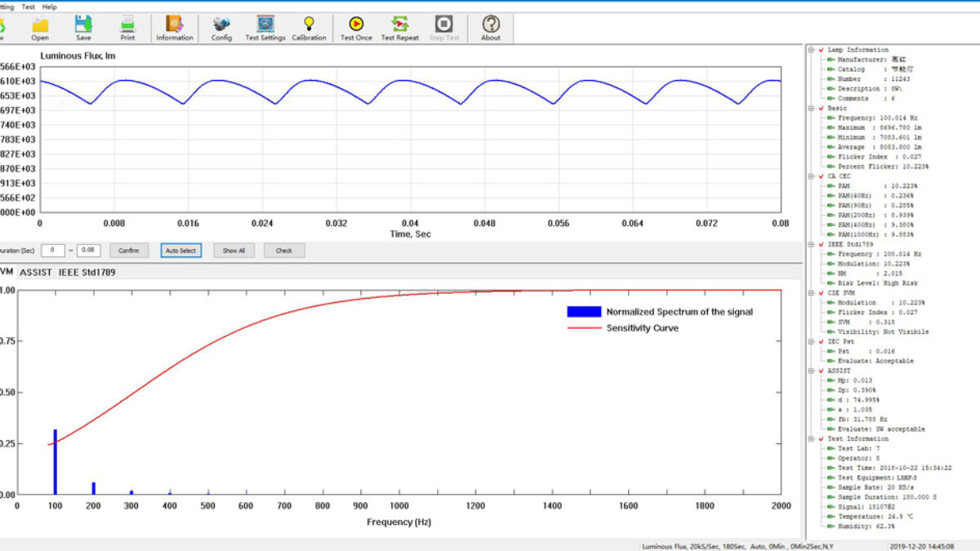
Task: Open a saved test file with the Open icon
Action: point(40,28)
